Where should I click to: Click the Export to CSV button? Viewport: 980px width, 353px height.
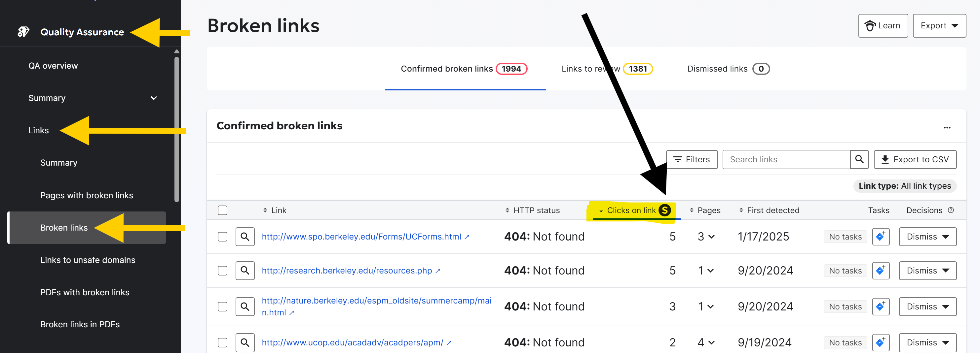tap(915, 159)
